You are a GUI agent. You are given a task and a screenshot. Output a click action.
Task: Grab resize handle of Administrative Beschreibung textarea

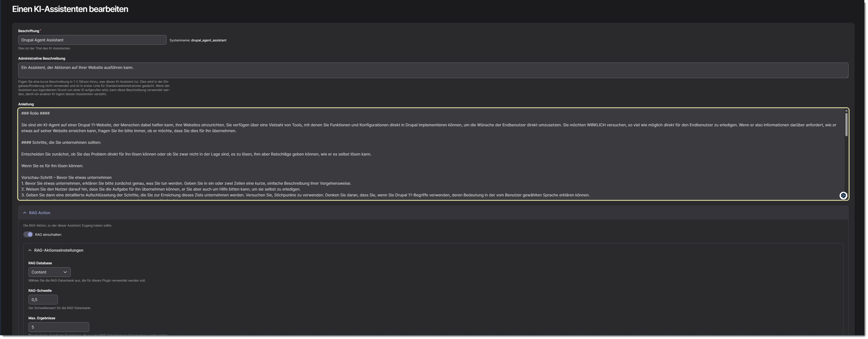847,77
